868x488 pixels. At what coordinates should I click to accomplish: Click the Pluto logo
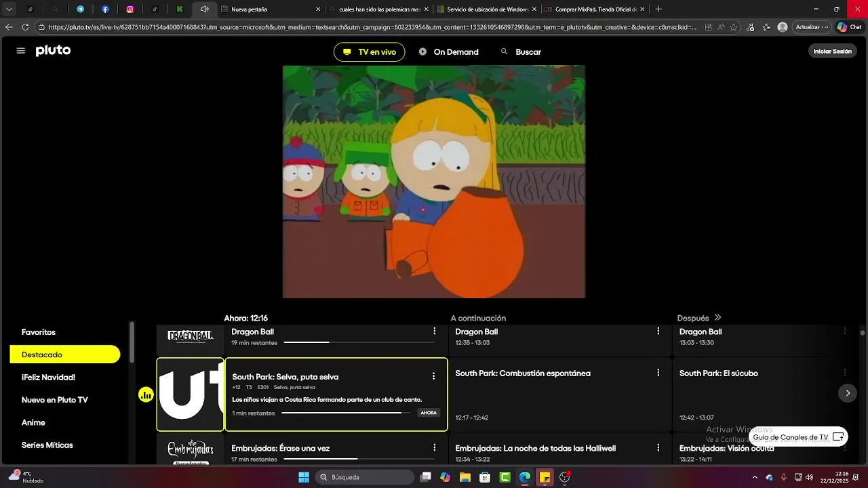[x=53, y=51]
